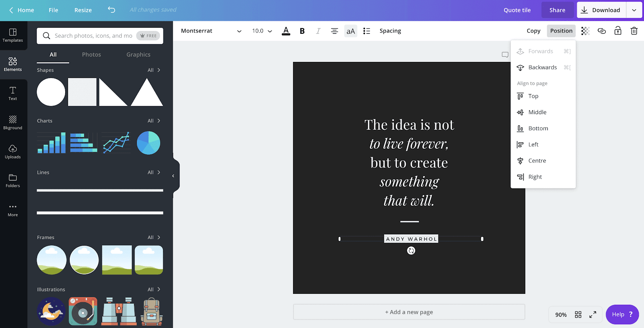Toggle bulleted list formatting
The height and width of the screenshot is (328, 644).
coord(367,31)
